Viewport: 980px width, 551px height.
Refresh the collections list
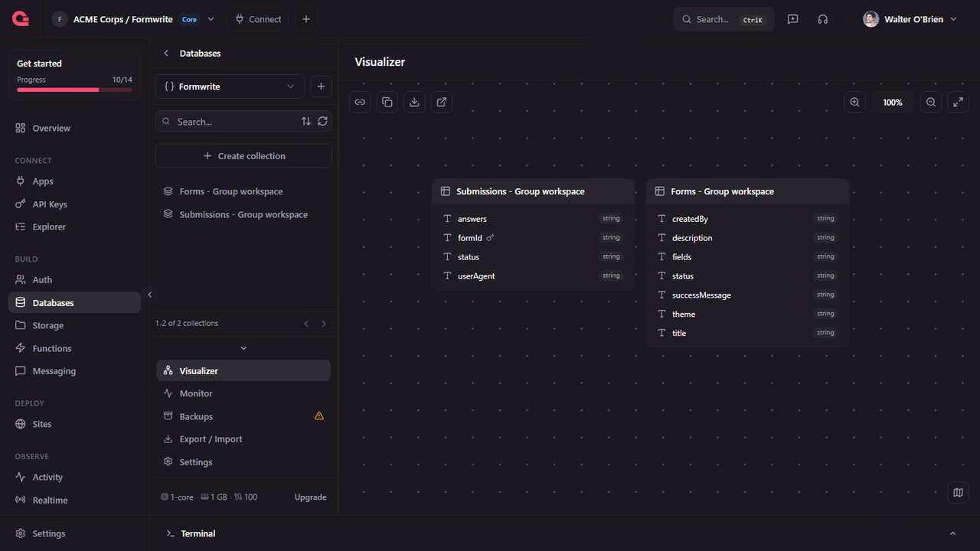(x=322, y=122)
